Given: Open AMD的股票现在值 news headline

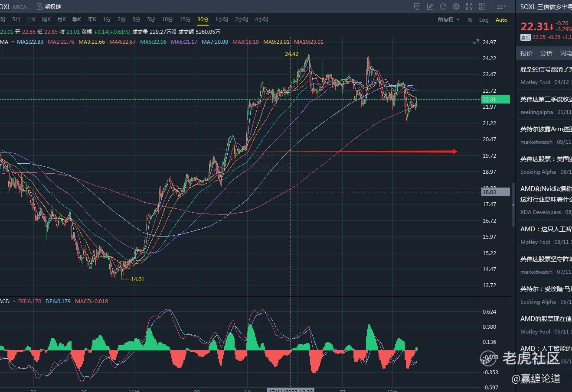Looking at the screenshot, I should (x=546, y=319).
